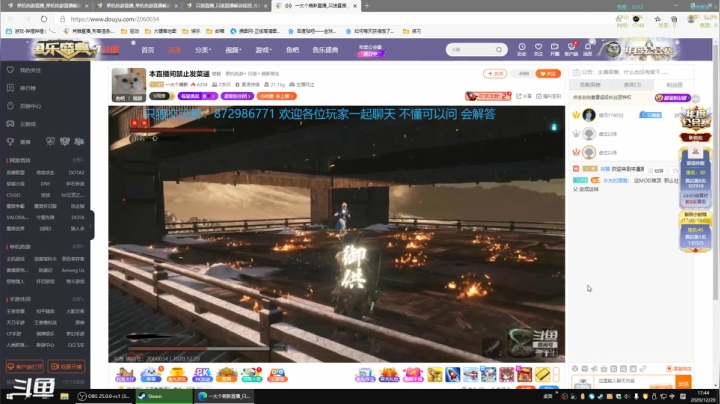Click the purple 超级粉丝团 pill
The height and width of the screenshot is (404, 720).
tap(237, 96)
